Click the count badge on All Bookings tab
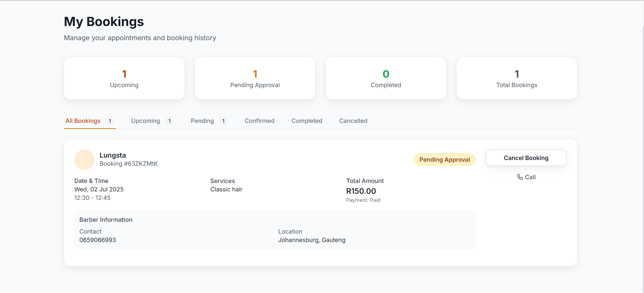 tap(110, 121)
